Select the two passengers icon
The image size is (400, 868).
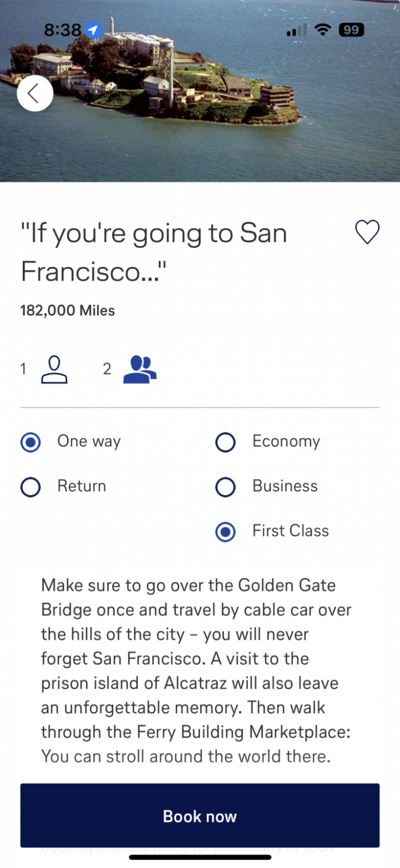pyautogui.click(x=139, y=370)
